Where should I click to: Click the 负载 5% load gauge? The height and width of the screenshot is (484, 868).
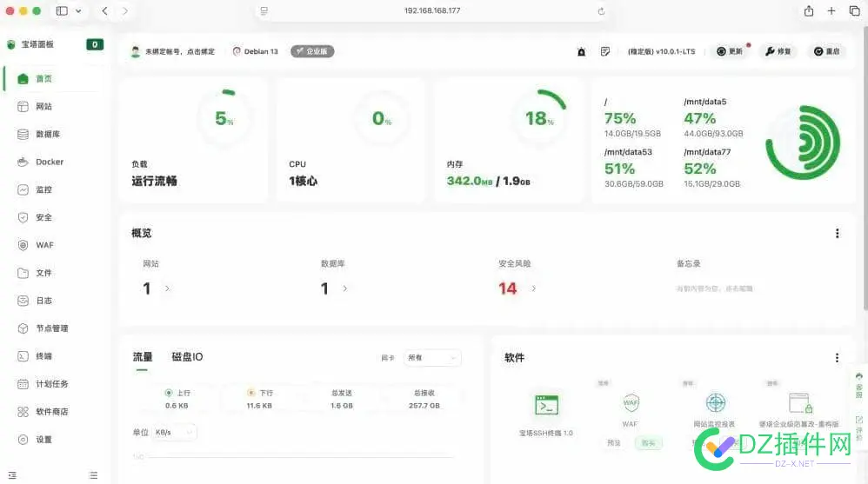pos(224,118)
